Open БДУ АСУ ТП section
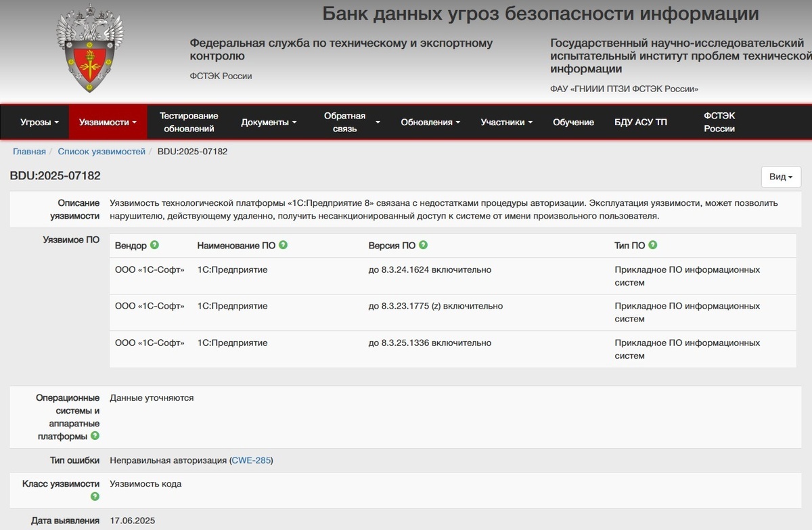The width and height of the screenshot is (812, 530). click(x=640, y=123)
